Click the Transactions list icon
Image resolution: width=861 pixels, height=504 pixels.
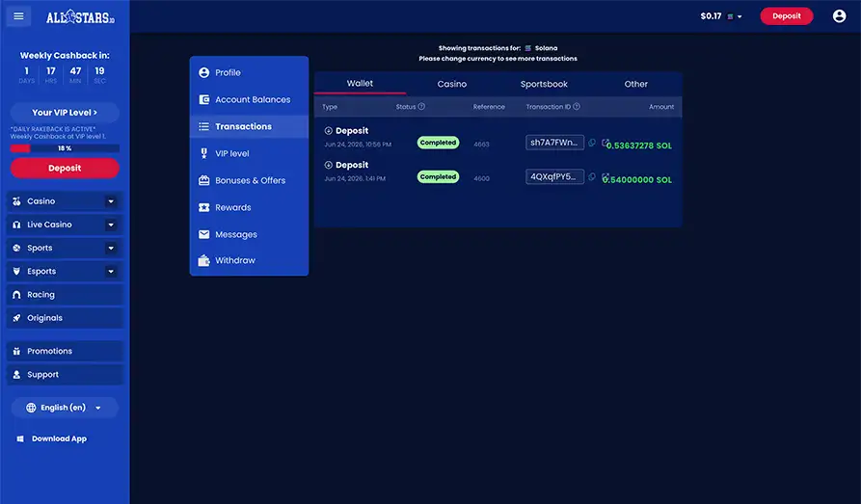[203, 126]
